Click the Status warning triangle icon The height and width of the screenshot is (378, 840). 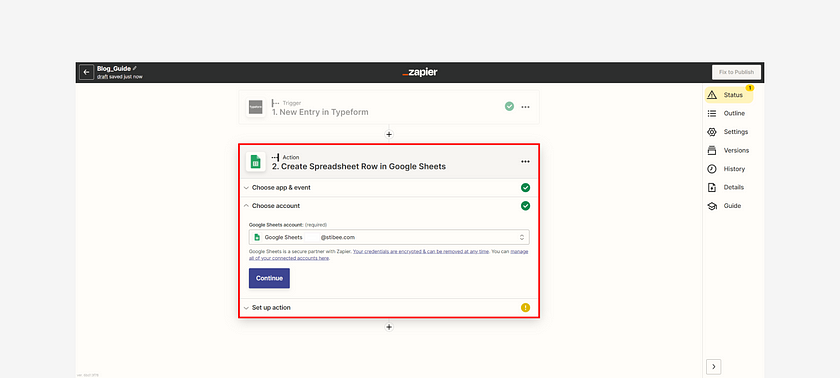[712, 95]
